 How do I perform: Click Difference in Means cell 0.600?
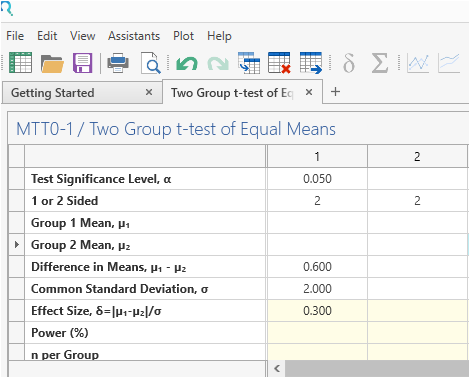click(x=317, y=267)
